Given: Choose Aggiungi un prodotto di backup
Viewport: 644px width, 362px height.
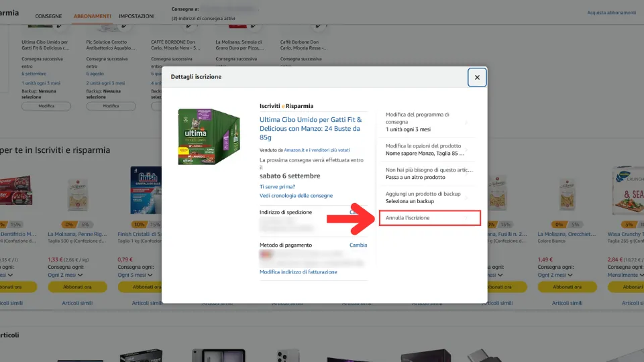Looking at the screenshot, I should click(427, 197).
